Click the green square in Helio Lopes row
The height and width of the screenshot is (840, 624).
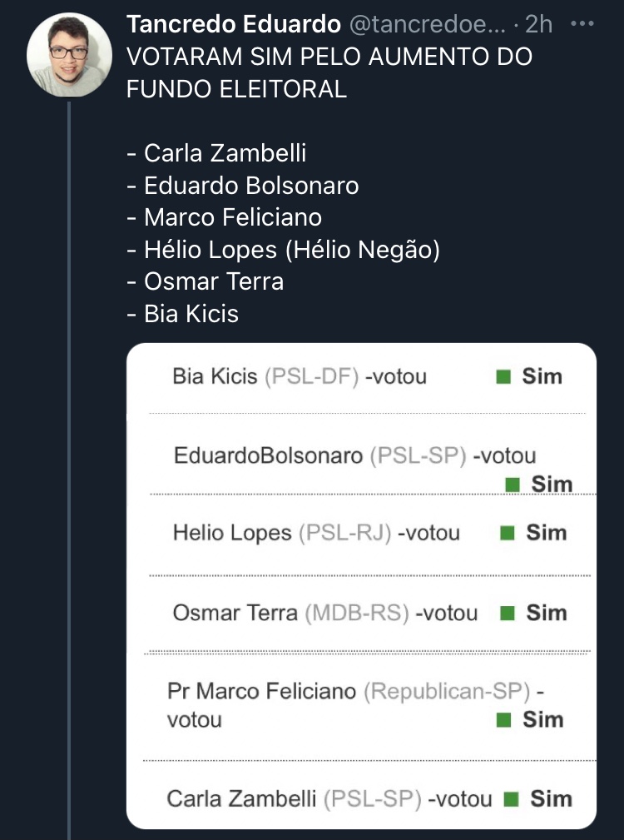(506, 534)
